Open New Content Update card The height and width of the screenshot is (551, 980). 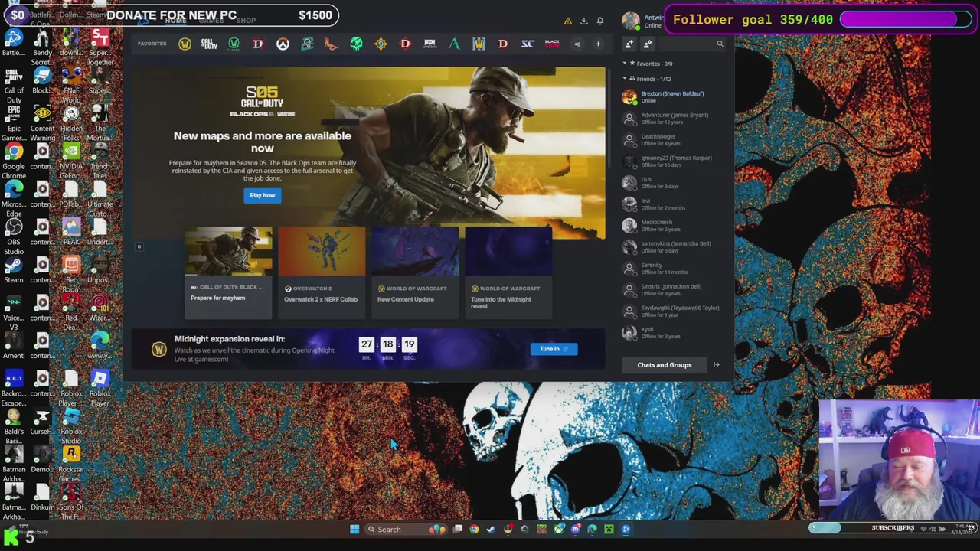coord(415,272)
